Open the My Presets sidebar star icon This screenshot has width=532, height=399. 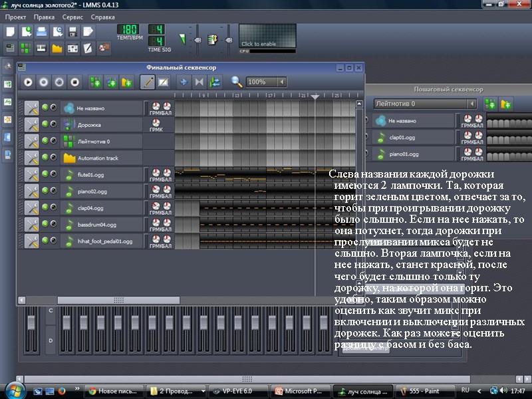coord(7,120)
